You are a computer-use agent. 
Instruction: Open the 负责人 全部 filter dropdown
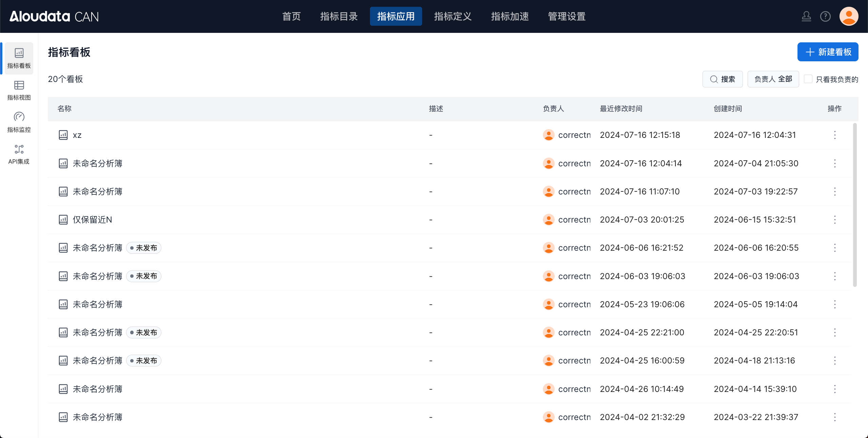tap(773, 79)
